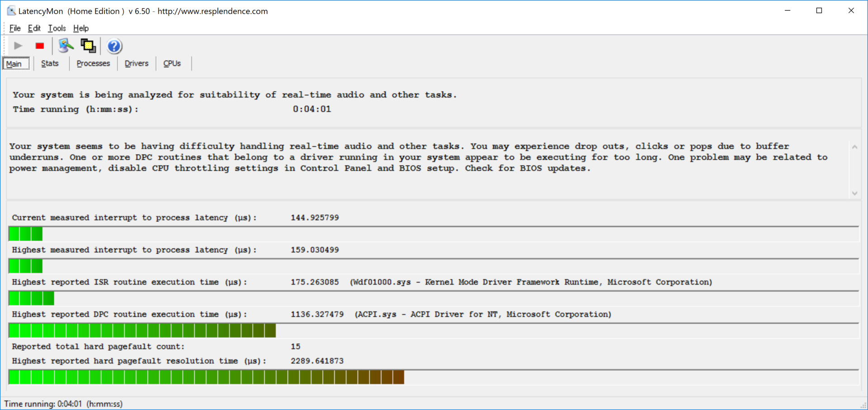The height and width of the screenshot is (410, 868).
Task: Switch to the Stats tab
Action: click(50, 63)
